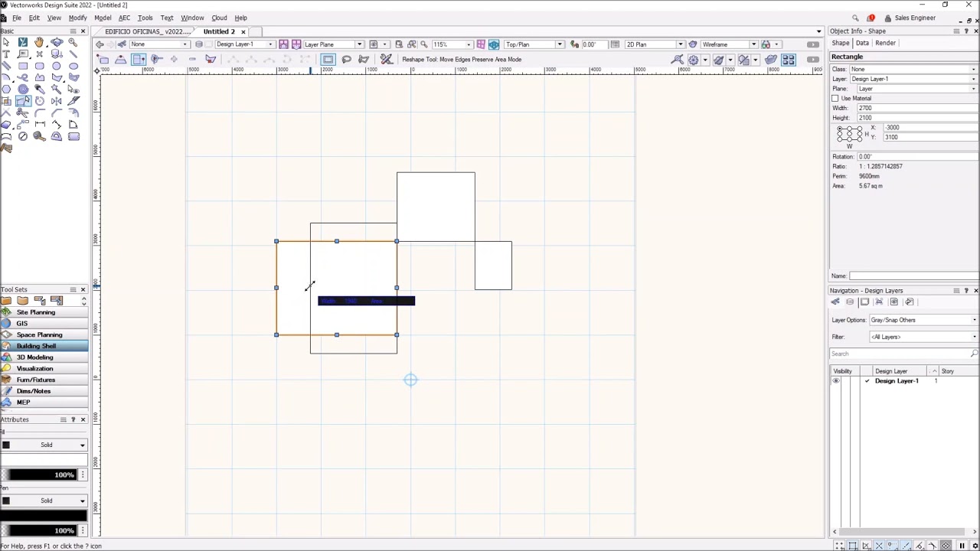Open the 3D Modeling tool set
Screen dimensions: 980x551
(44, 357)
